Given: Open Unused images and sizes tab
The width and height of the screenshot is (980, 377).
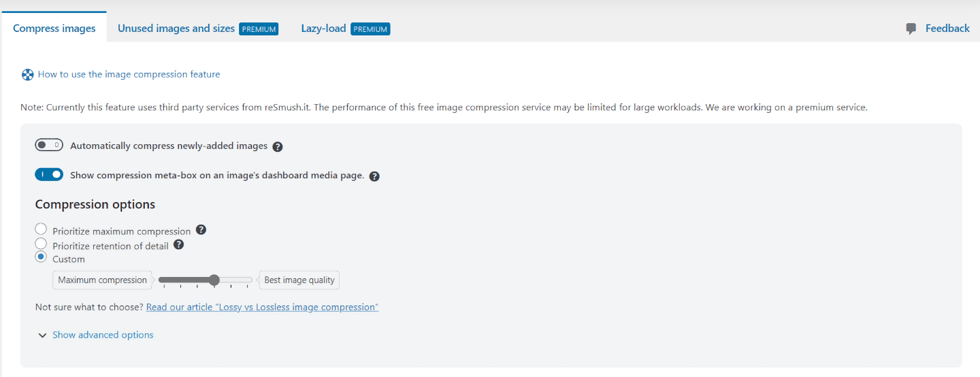Looking at the screenshot, I should 198,29.
